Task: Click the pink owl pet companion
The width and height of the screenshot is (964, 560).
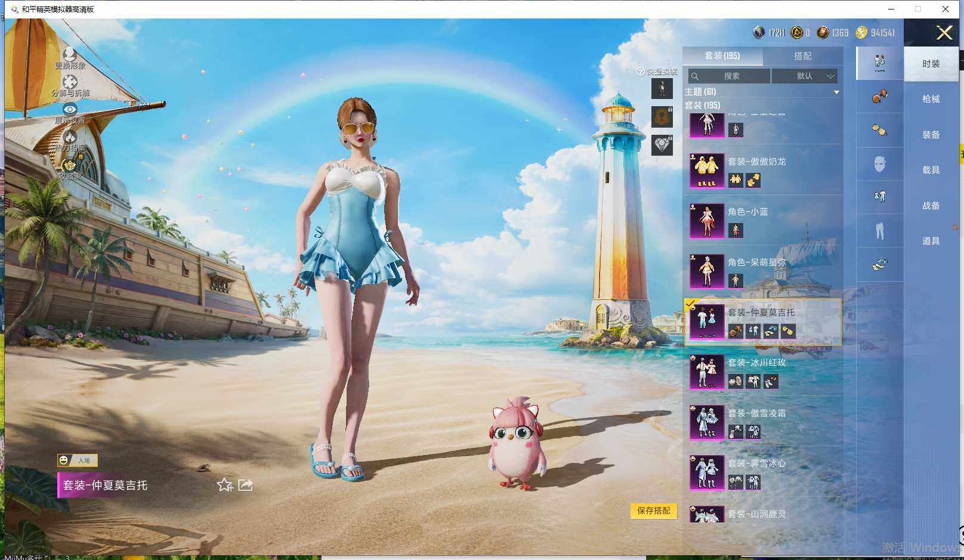Action: tap(517, 443)
